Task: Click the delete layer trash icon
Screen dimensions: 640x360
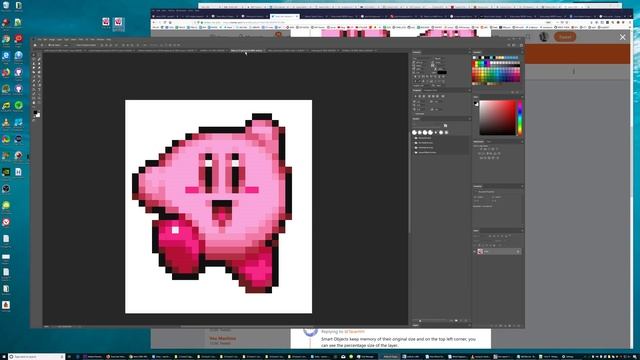Action: click(519, 326)
